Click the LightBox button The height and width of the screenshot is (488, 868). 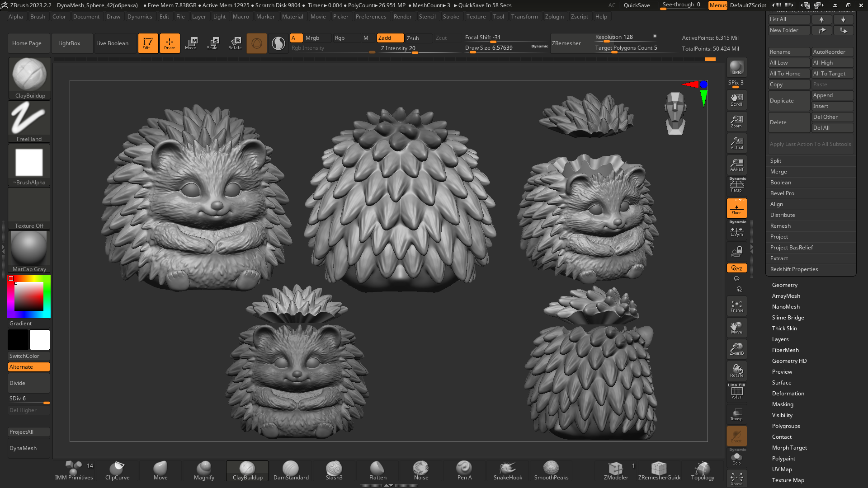69,43
